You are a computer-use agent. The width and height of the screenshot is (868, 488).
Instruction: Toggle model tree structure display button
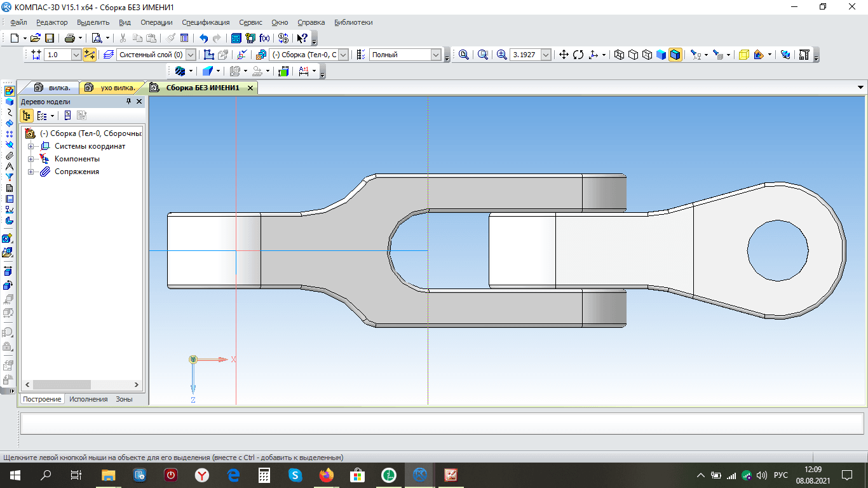coord(27,116)
